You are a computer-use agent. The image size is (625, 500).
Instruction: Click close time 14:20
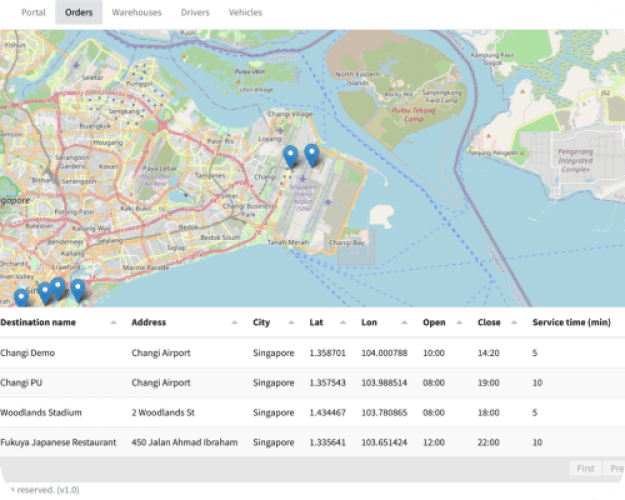coord(489,353)
